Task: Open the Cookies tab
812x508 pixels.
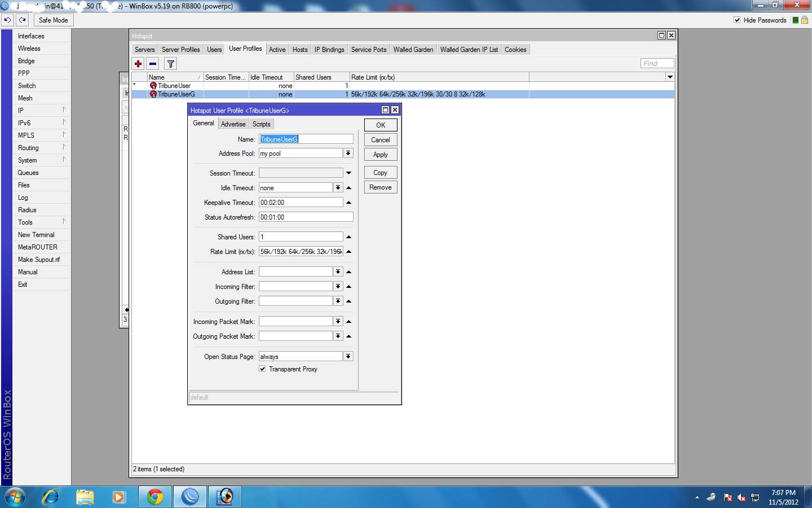Action: click(515, 50)
